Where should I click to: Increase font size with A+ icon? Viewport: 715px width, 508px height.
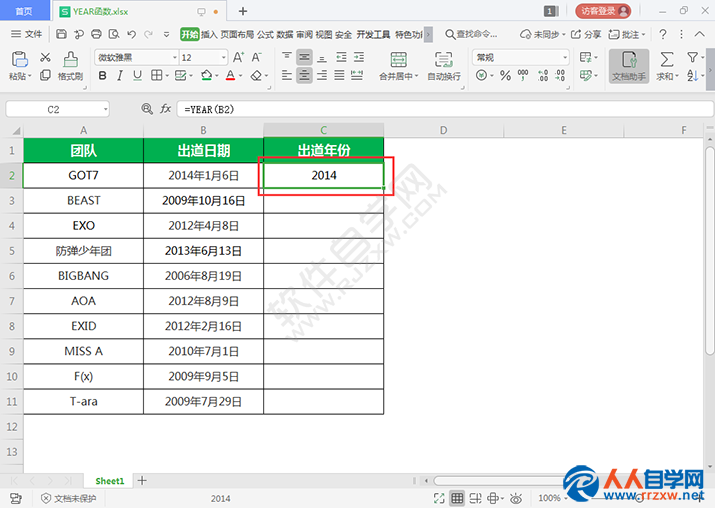[238, 57]
